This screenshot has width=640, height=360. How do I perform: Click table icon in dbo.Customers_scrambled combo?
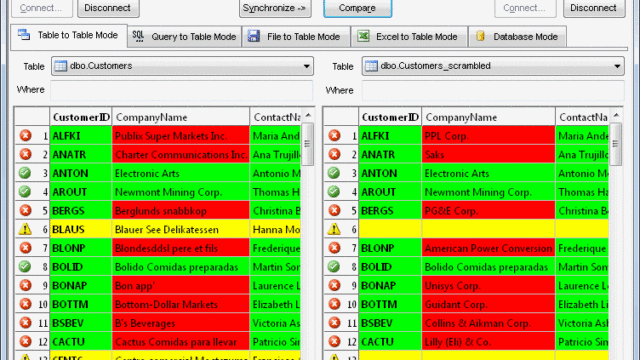pos(371,66)
